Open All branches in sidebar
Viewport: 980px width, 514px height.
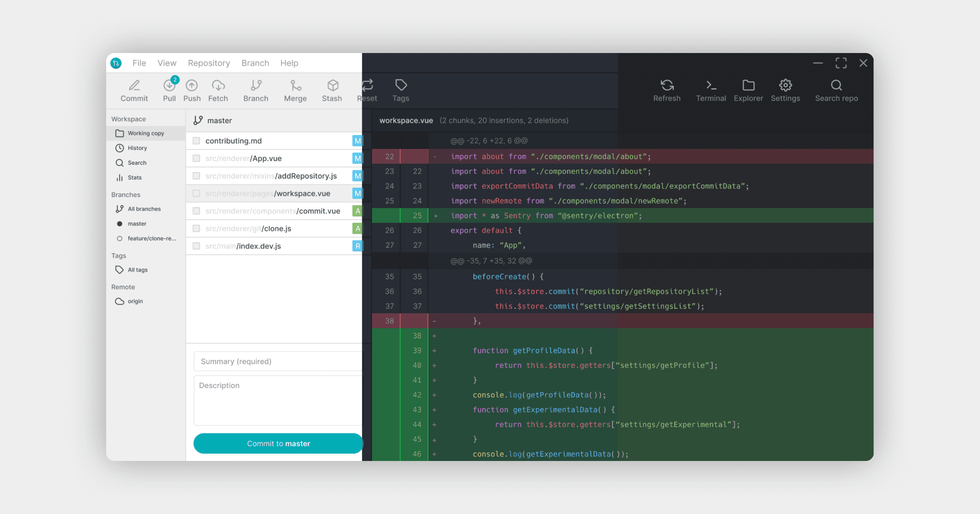144,209
